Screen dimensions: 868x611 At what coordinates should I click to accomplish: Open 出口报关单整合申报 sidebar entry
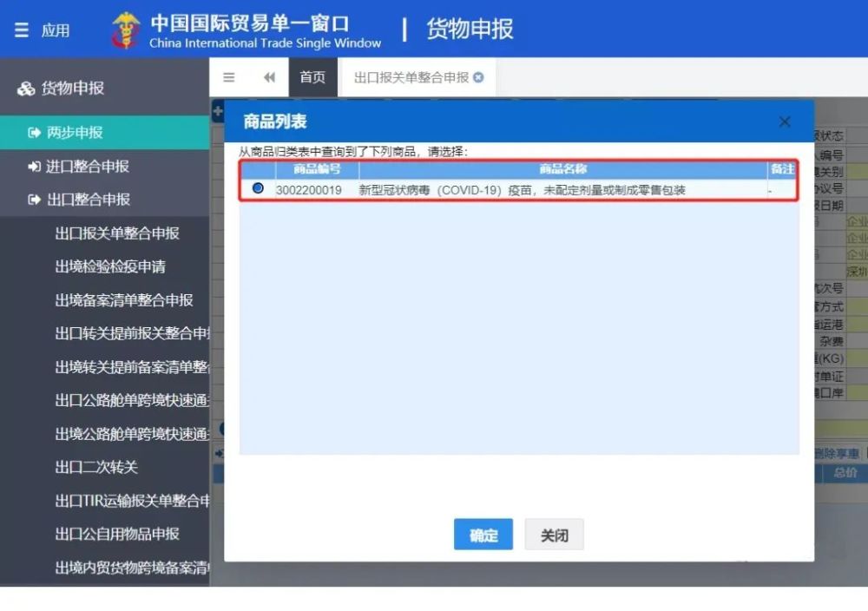coord(117,233)
